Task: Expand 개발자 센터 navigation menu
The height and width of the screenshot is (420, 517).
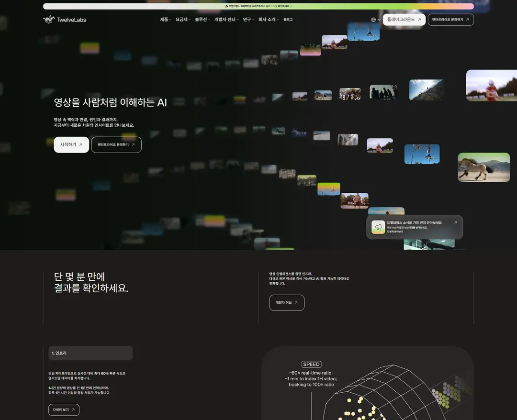Action: (226, 20)
